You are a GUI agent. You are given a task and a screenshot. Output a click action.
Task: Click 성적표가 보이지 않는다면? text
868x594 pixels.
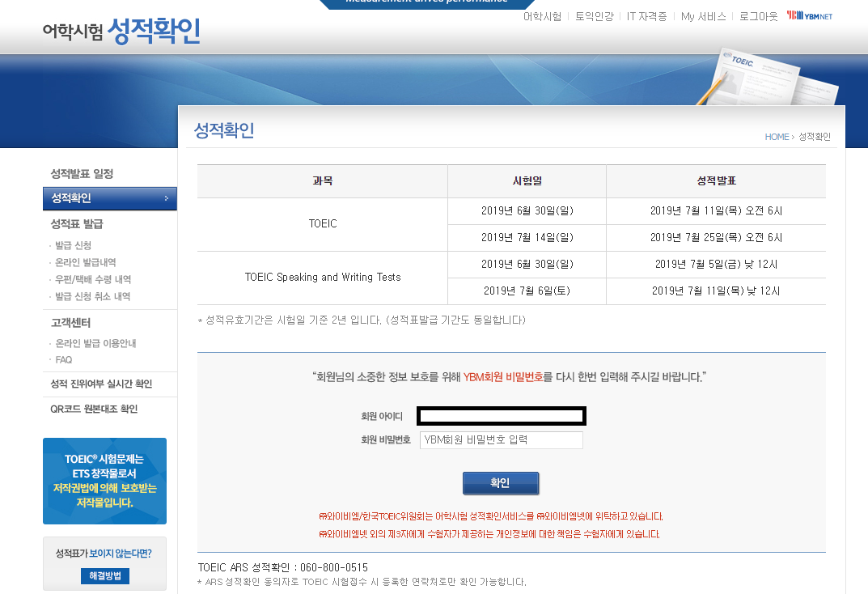(104, 554)
